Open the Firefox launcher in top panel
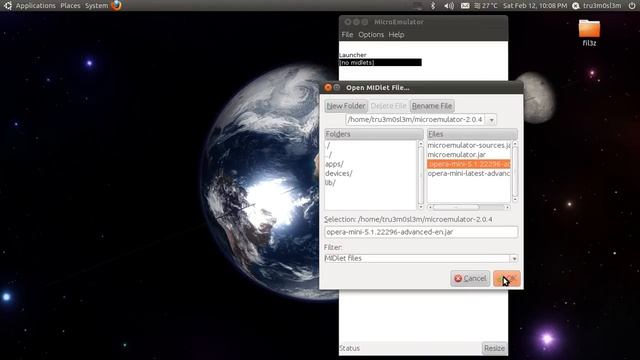Image resolution: width=640 pixels, height=360 pixels. pos(116,5)
